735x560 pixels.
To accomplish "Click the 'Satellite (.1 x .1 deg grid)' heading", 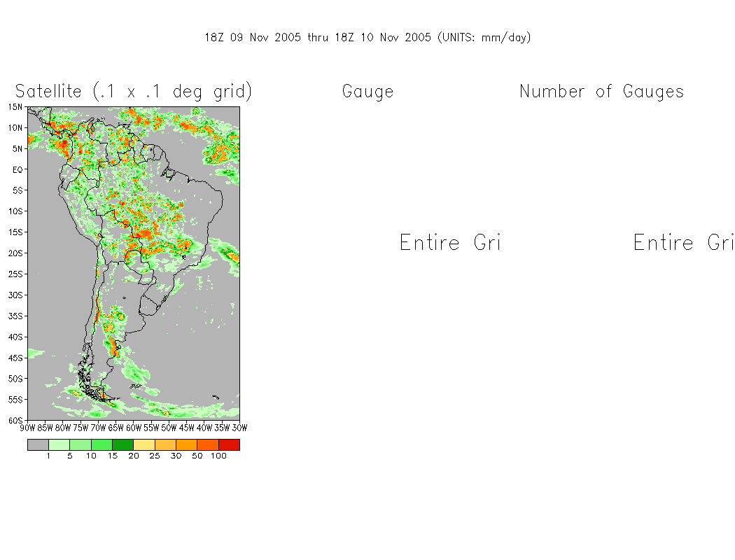I will click(x=134, y=91).
